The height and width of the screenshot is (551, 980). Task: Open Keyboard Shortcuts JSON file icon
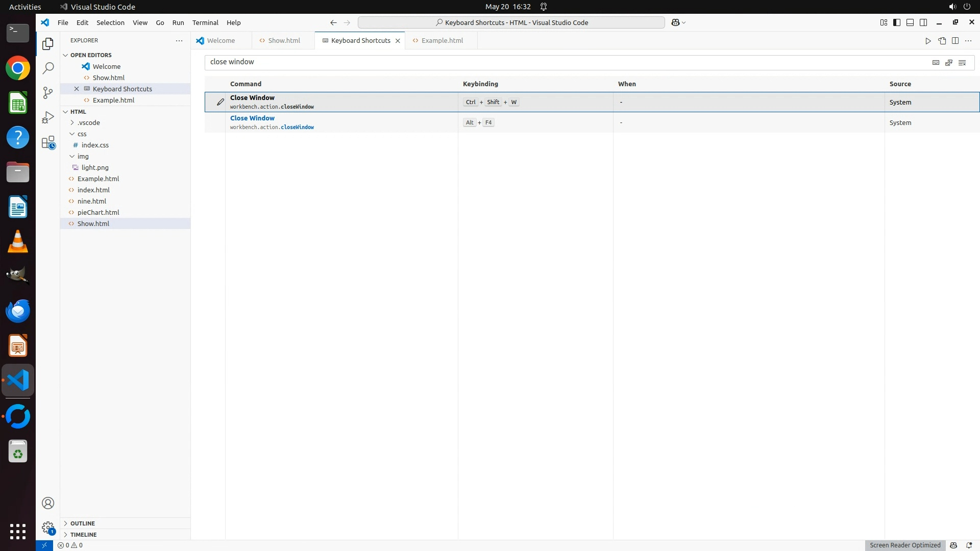click(942, 41)
